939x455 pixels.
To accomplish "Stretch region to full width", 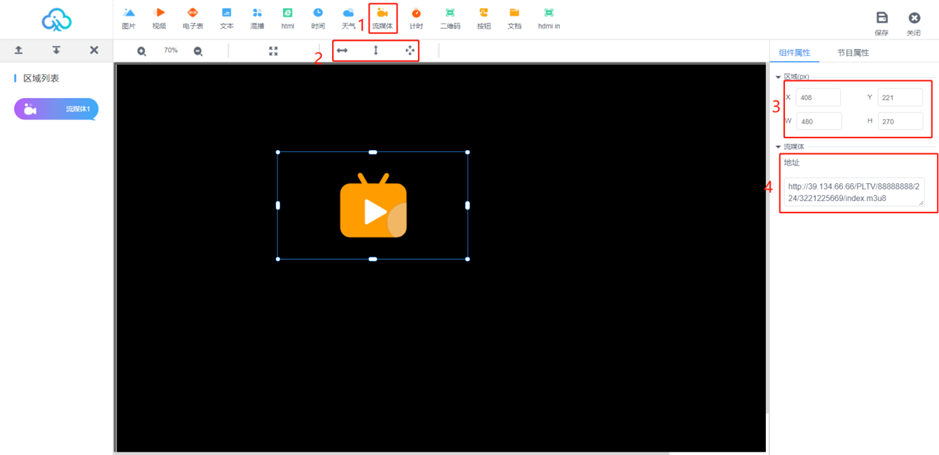I will pos(342,50).
